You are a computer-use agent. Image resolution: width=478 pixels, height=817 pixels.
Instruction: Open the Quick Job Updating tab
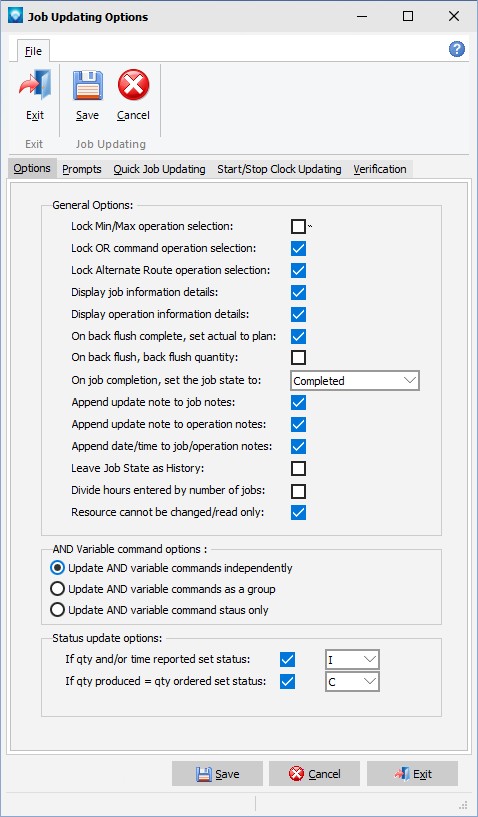(x=160, y=169)
